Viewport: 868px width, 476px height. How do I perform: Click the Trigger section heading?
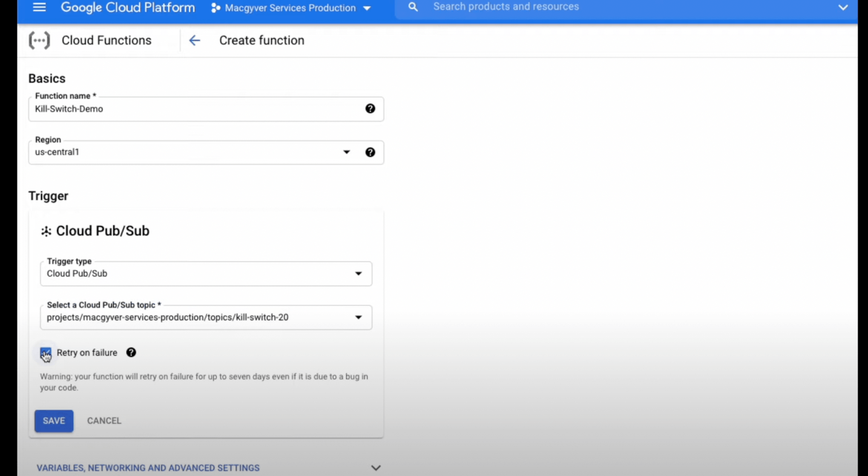(x=48, y=196)
